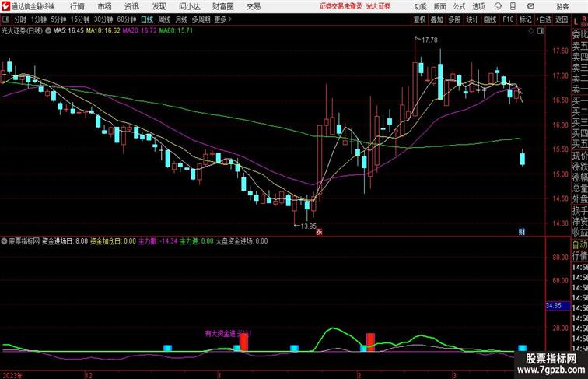Viewport: 588px width, 379px height.
Task: Click the 叠加 overlay toolbar button
Action: tap(437, 19)
